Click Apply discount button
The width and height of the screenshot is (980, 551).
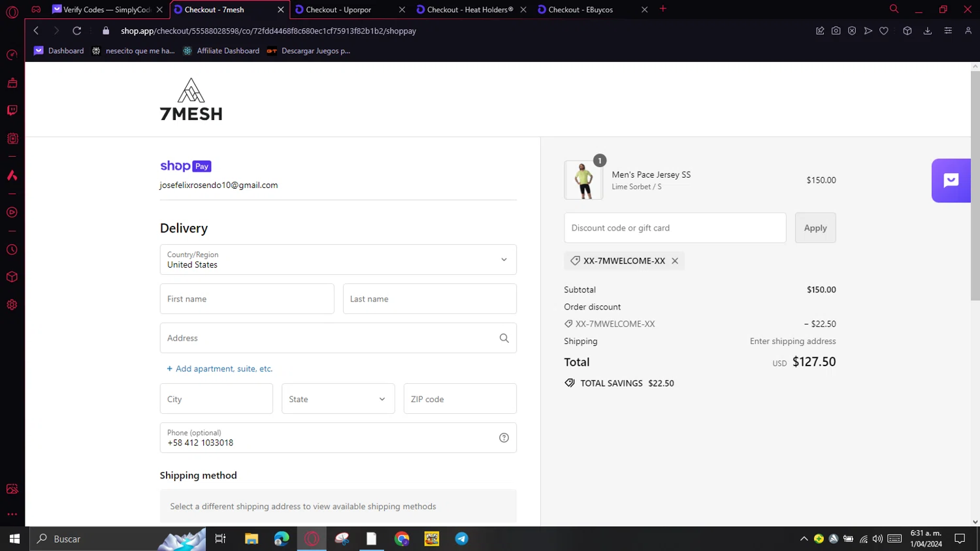pyautogui.click(x=815, y=228)
